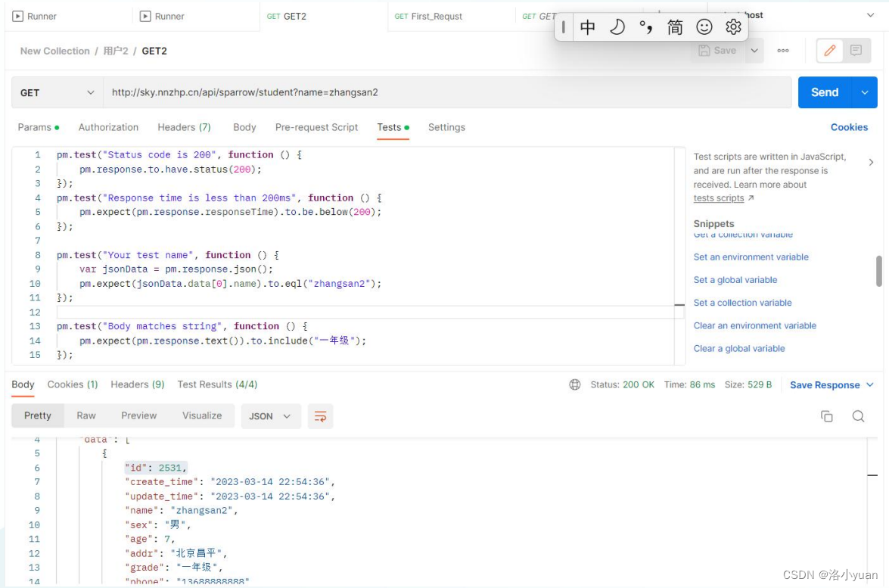Click the response search magnifier icon
The width and height of the screenshot is (889, 588).
pos(859,416)
